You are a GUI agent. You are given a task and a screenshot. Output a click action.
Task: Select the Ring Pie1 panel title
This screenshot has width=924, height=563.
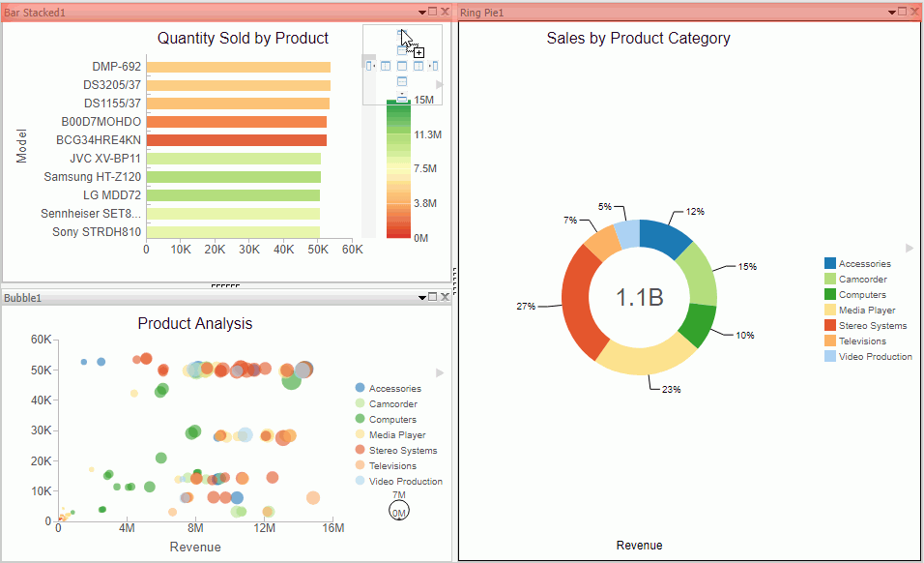point(482,13)
